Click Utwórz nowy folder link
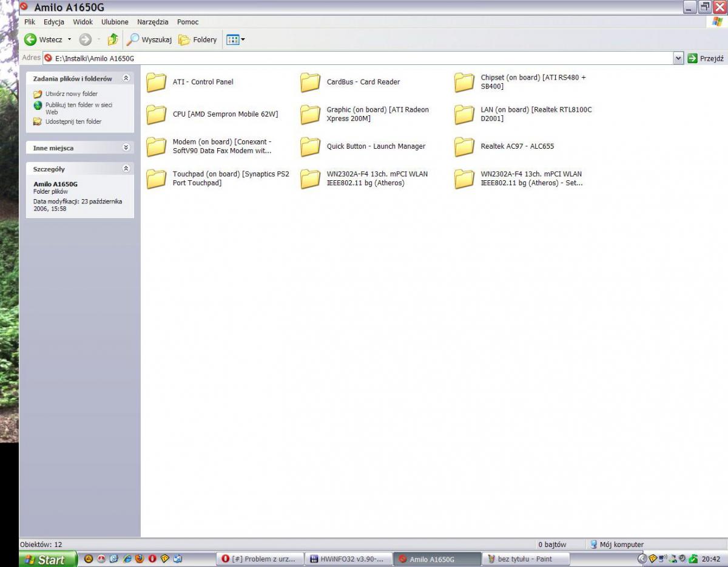 [x=72, y=94]
